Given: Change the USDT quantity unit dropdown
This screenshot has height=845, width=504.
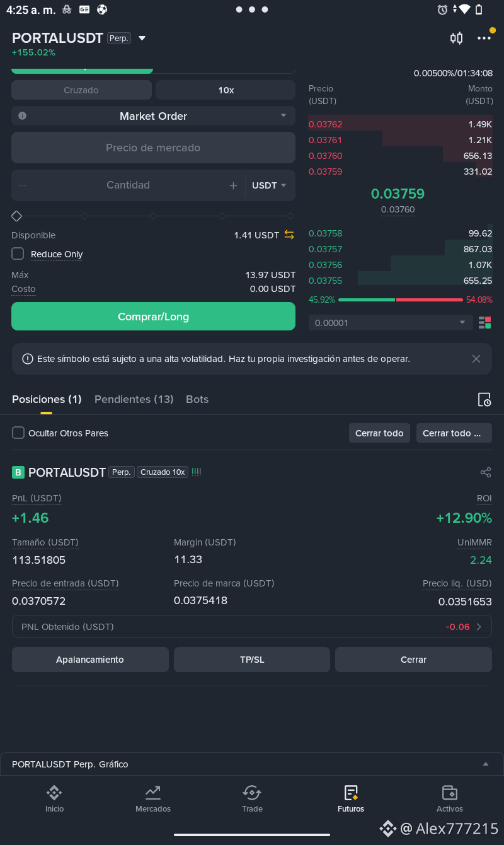Looking at the screenshot, I should pos(270,185).
